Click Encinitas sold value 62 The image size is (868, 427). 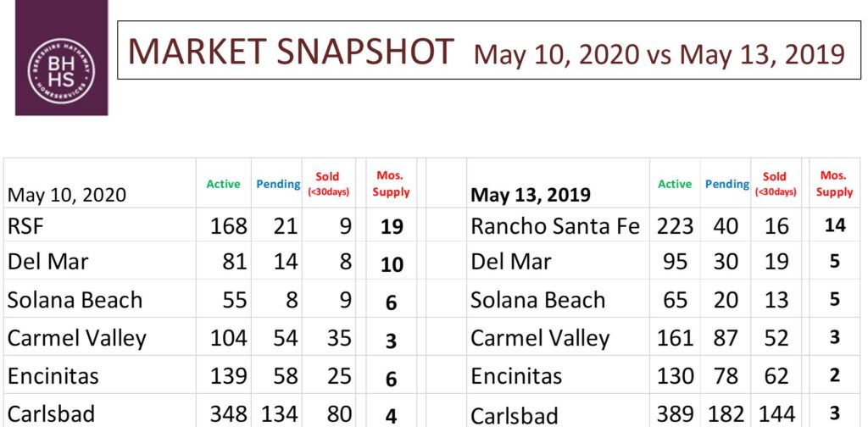point(776,376)
